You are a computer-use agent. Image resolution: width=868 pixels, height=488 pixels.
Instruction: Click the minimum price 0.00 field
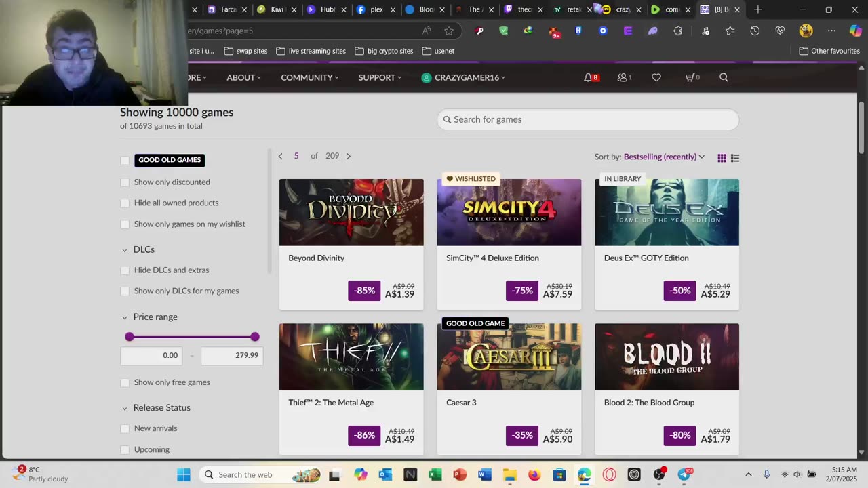(151, 355)
